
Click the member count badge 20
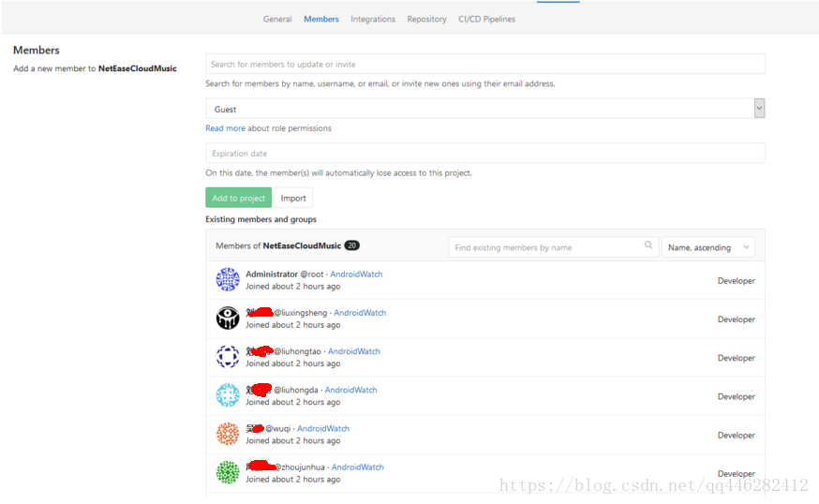(x=352, y=245)
